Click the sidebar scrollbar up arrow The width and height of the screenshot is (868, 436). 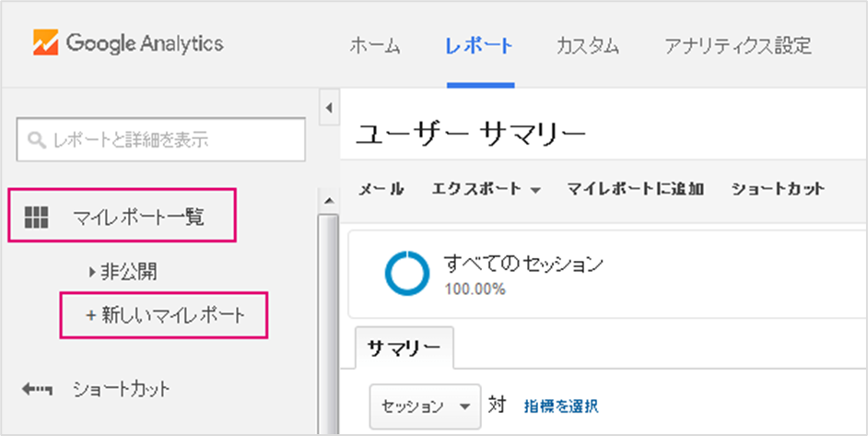click(x=329, y=200)
